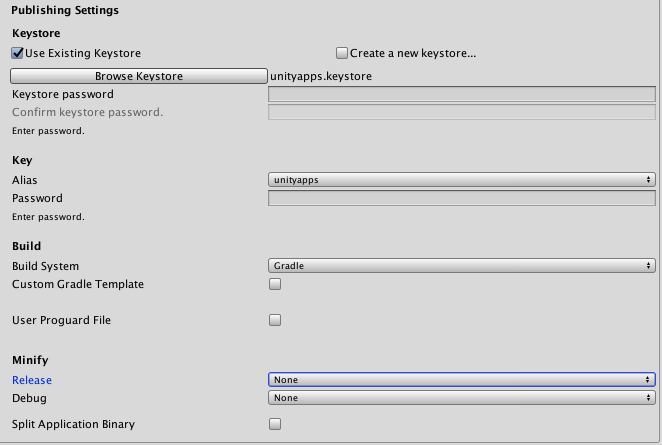Select the Publishing Settings header
The height and width of the screenshot is (445, 662).
[65, 10]
